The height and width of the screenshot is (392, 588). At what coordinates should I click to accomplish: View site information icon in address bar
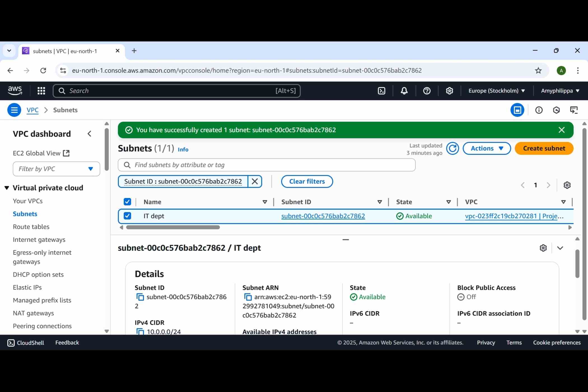[63, 71]
